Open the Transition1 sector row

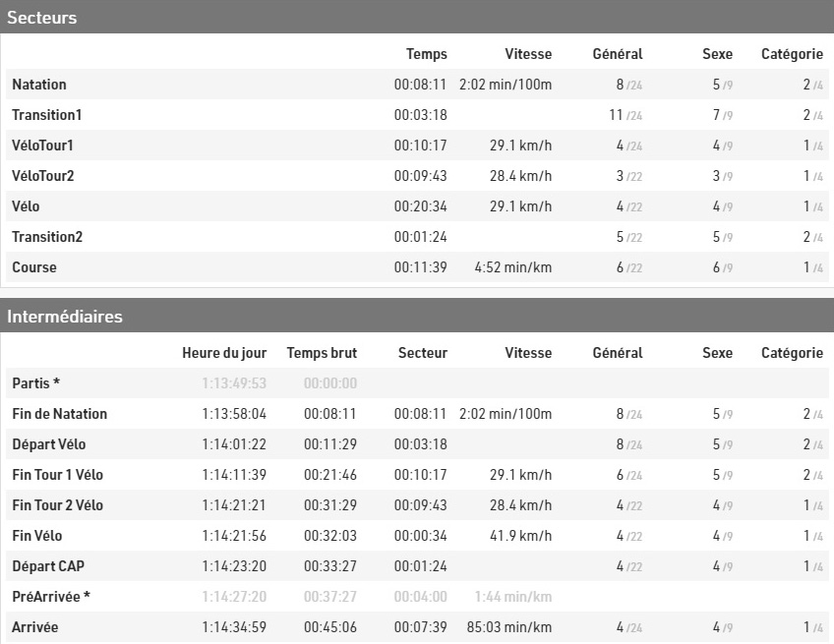tap(417, 115)
